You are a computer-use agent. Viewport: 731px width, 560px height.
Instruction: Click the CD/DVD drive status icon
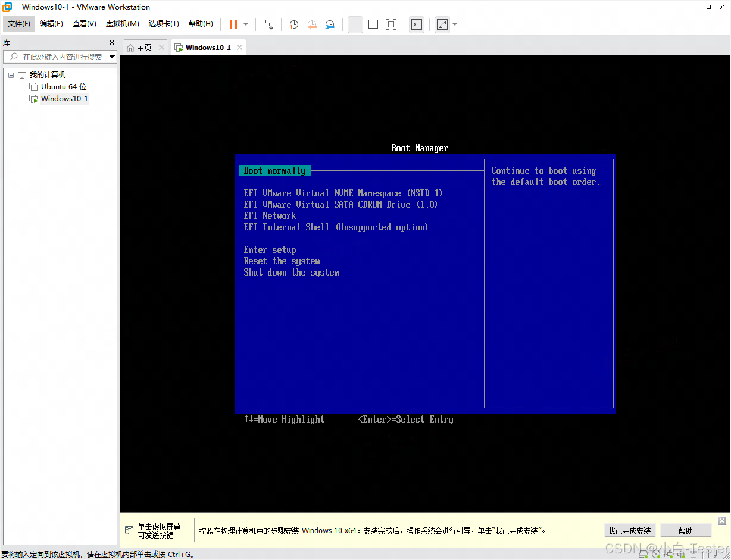click(655, 555)
